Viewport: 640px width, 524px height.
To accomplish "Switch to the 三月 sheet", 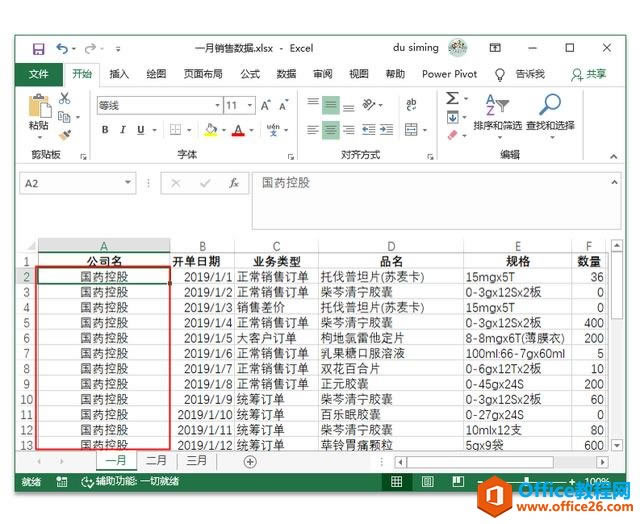I will tap(196, 461).
